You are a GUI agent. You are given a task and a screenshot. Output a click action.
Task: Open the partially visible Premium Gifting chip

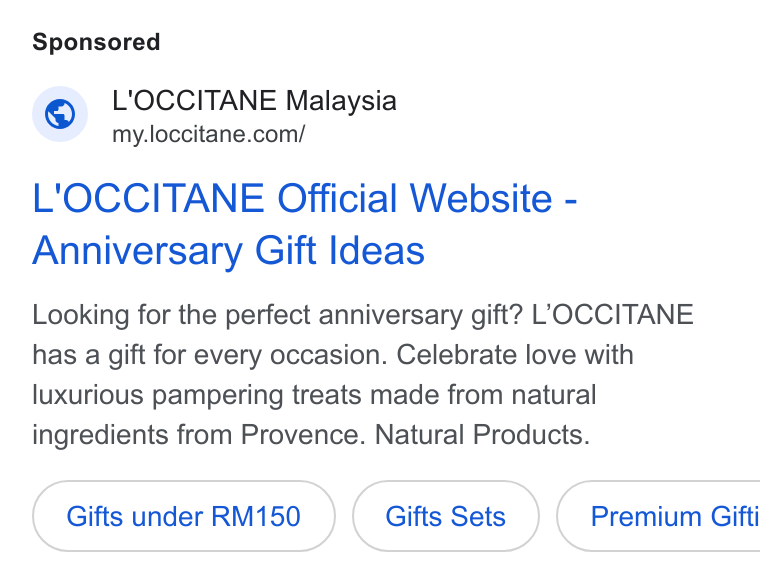(658, 516)
